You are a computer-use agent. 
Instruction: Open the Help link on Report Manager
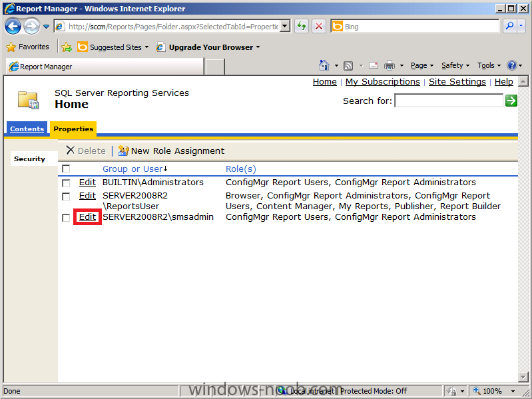point(504,82)
